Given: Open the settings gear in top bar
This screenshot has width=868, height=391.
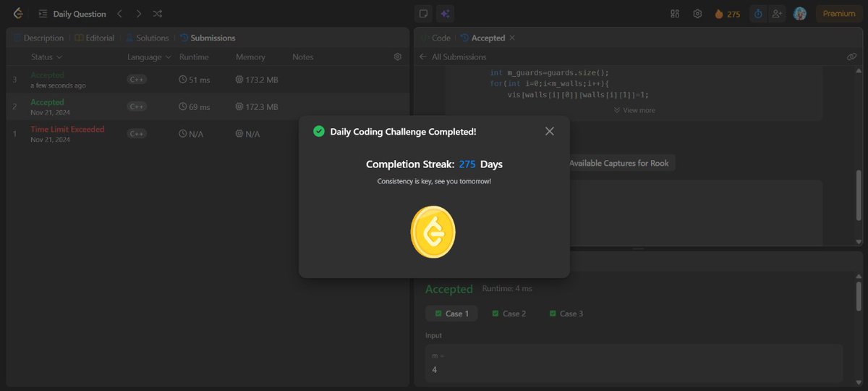Looking at the screenshot, I should click(x=697, y=14).
